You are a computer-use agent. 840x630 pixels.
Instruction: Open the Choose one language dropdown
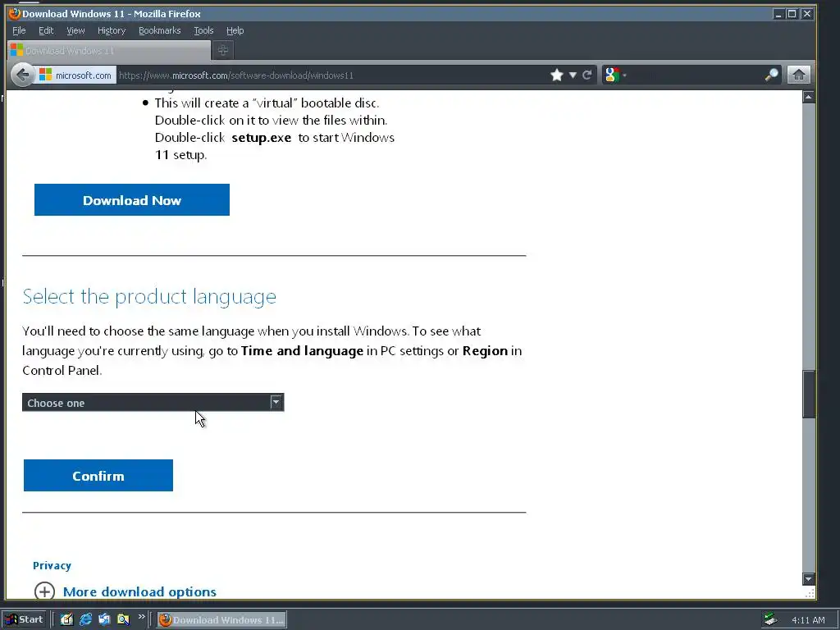pyautogui.click(x=153, y=402)
